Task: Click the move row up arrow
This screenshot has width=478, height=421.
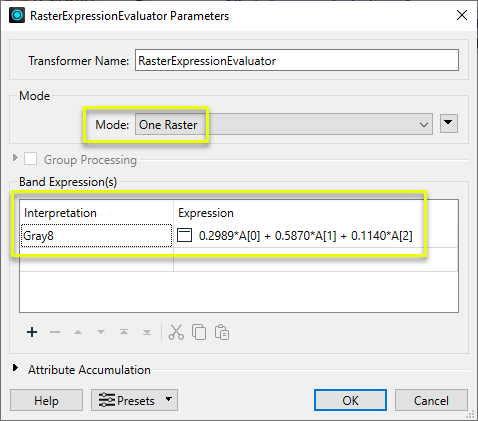Action: [x=78, y=332]
